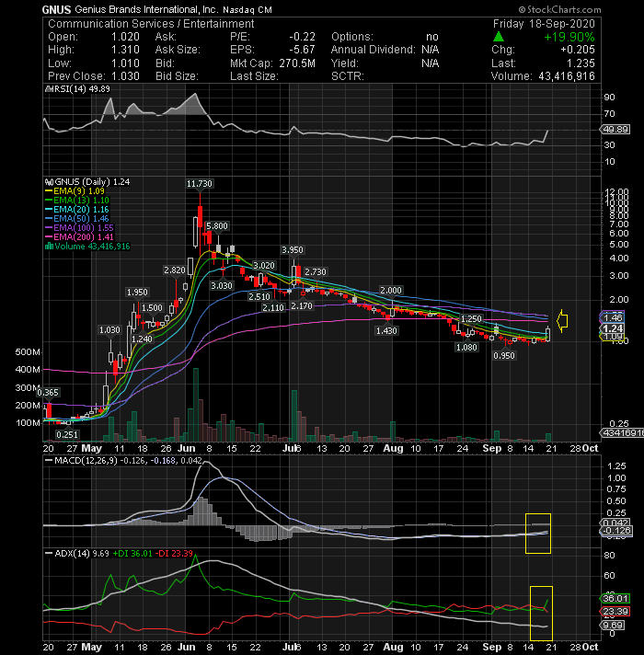Click the 0.251 low price label
This screenshot has height=655, width=644.
pyautogui.click(x=67, y=434)
